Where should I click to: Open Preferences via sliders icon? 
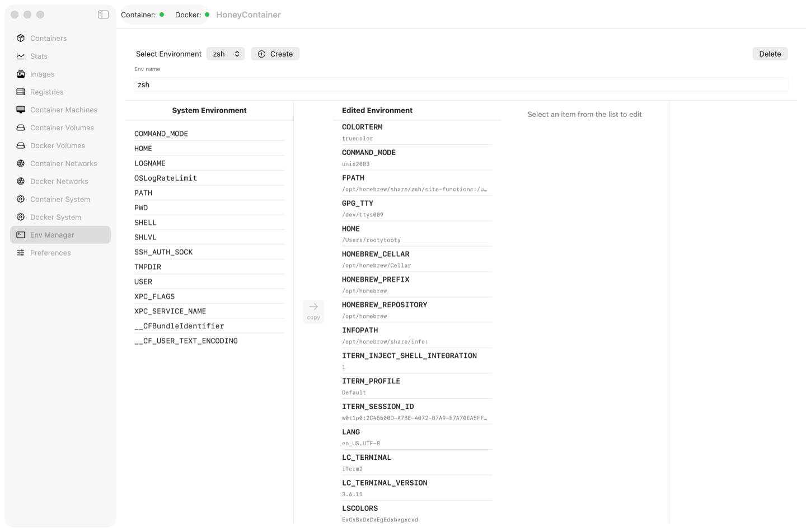(x=21, y=253)
